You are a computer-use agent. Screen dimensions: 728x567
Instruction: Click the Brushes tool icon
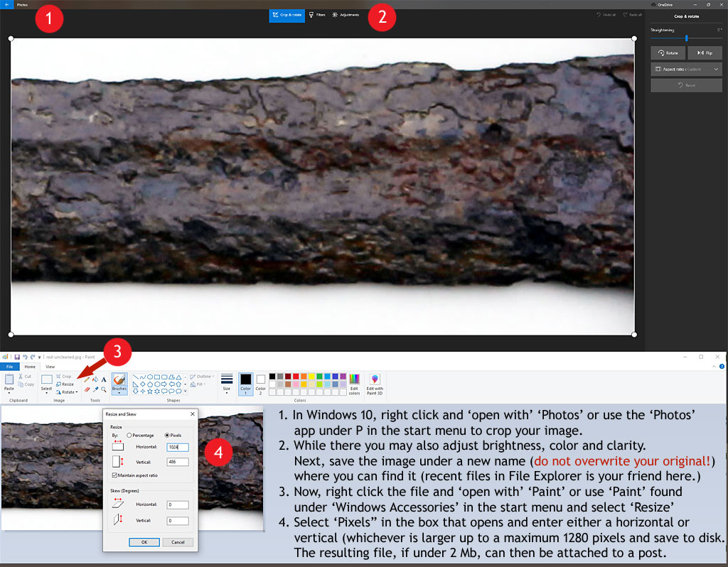tap(119, 379)
